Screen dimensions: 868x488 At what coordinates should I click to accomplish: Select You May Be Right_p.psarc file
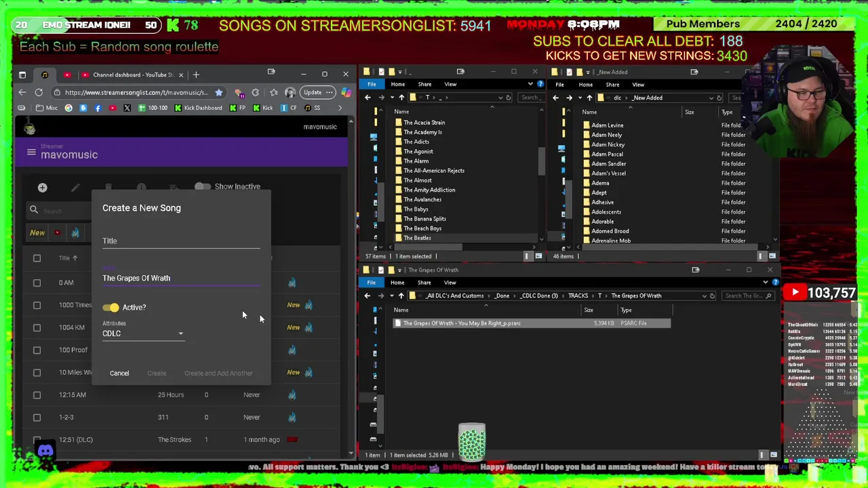532,323
